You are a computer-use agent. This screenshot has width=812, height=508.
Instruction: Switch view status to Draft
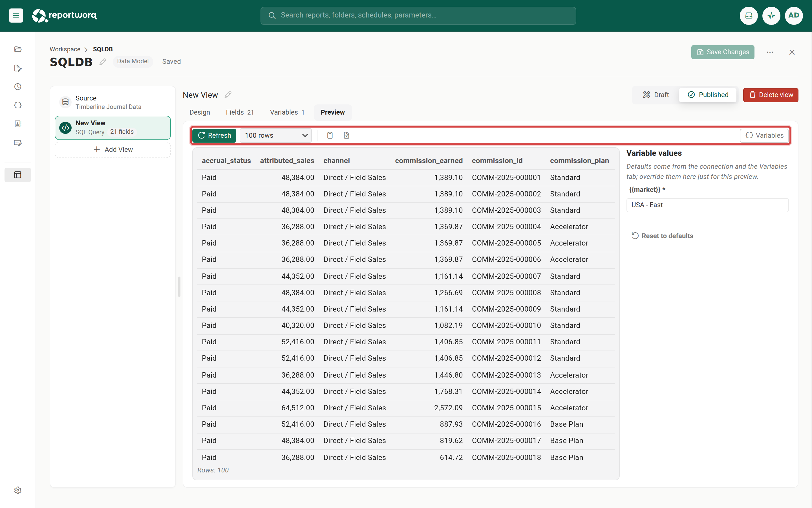[656, 95]
